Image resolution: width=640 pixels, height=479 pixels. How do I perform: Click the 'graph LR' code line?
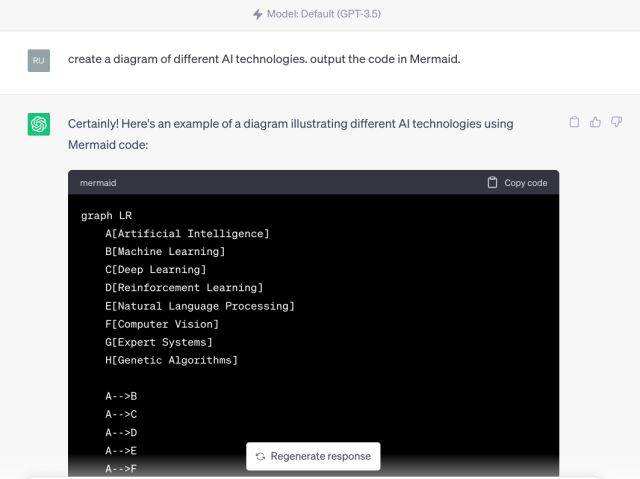106,215
